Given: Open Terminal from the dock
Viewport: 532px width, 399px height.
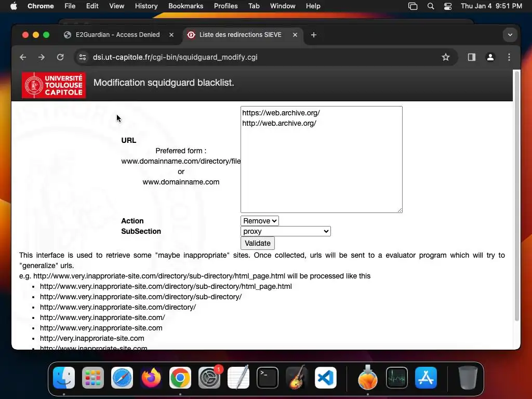Looking at the screenshot, I should [x=268, y=378].
